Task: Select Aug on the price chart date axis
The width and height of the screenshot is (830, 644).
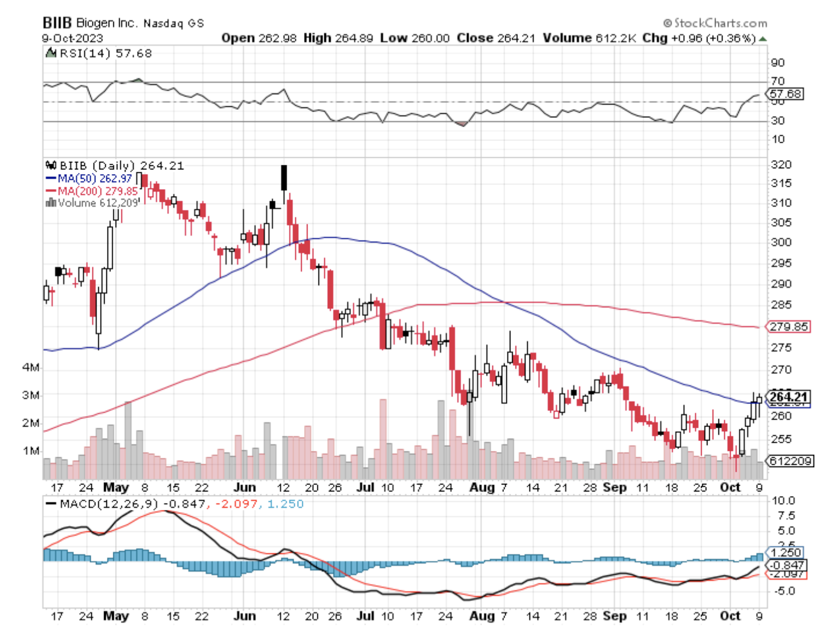Action: 482,487
